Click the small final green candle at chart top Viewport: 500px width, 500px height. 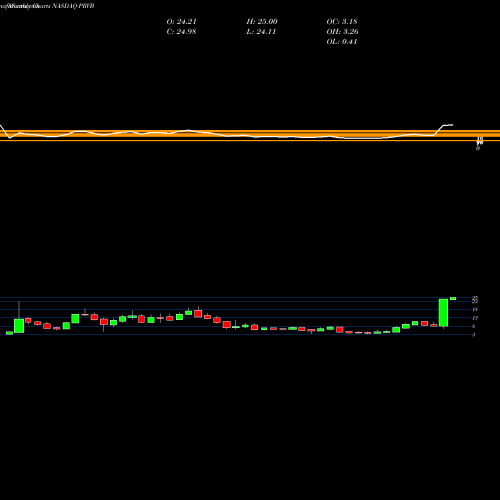tap(453, 299)
